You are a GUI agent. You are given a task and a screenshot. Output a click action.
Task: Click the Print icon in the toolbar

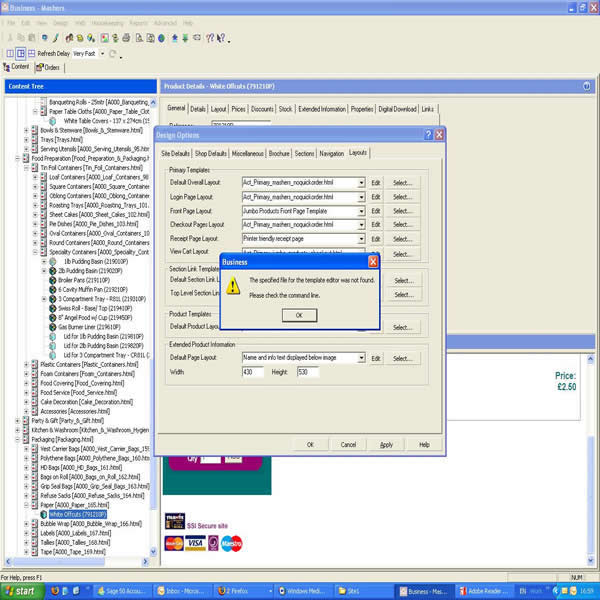tap(126, 39)
